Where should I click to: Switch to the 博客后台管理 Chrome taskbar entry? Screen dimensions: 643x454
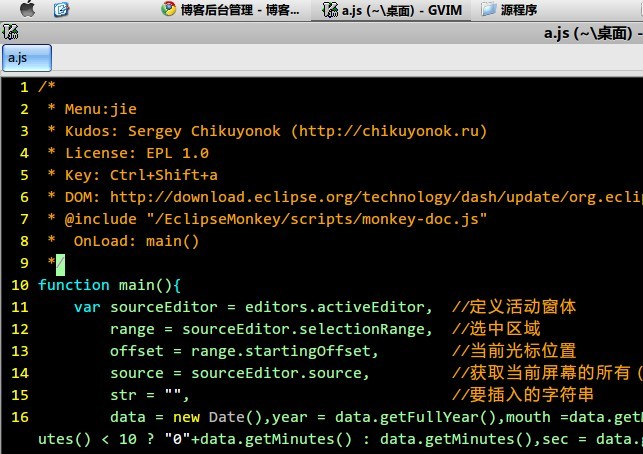coord(230,9)
